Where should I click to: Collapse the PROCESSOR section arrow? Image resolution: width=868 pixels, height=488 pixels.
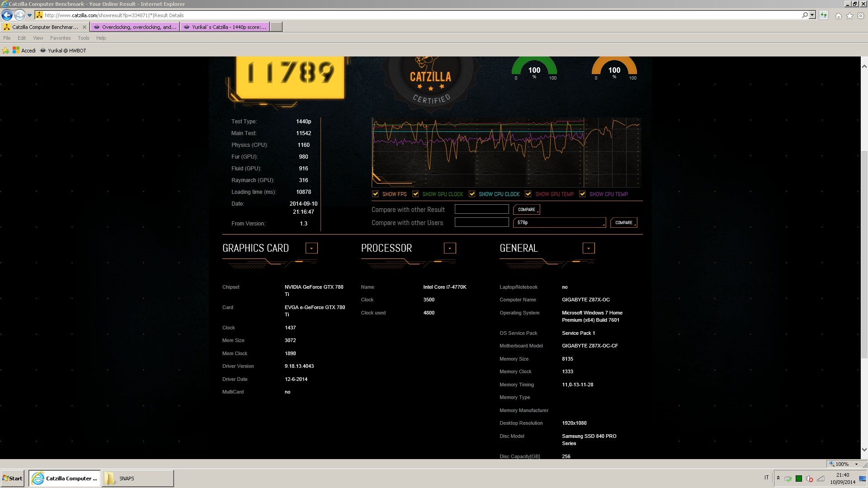[x=450, y=248]
